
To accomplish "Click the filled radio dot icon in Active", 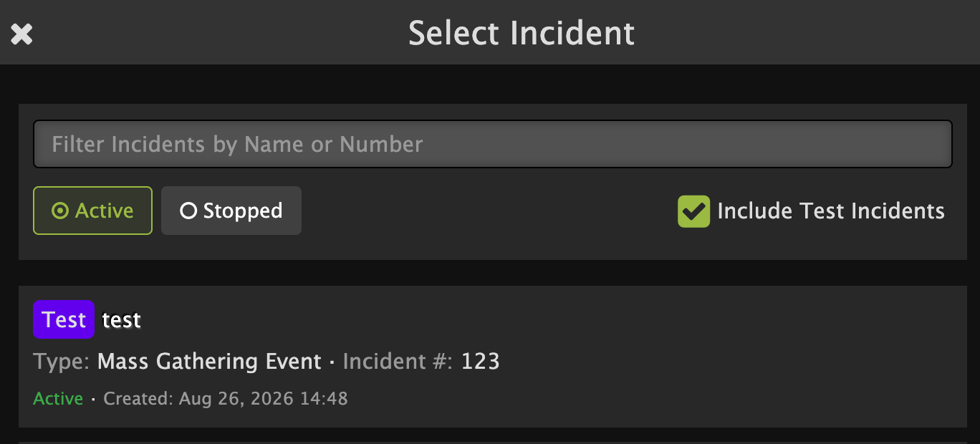I will [x=61, y=211].
